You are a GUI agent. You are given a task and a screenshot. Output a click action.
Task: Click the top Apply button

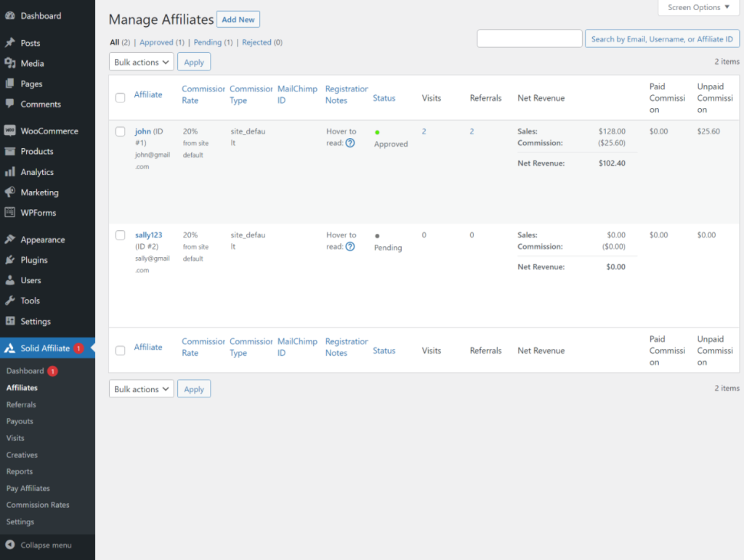[194, 62]
